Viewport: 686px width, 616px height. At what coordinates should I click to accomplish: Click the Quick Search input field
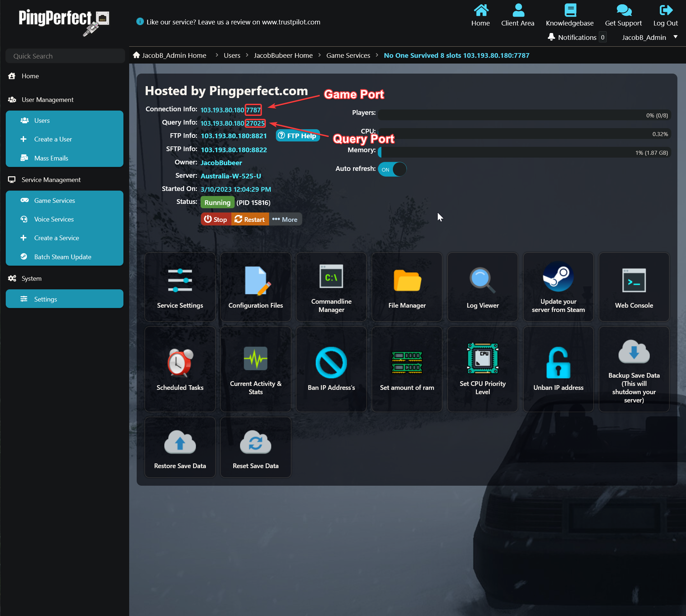tap(65, 56)
